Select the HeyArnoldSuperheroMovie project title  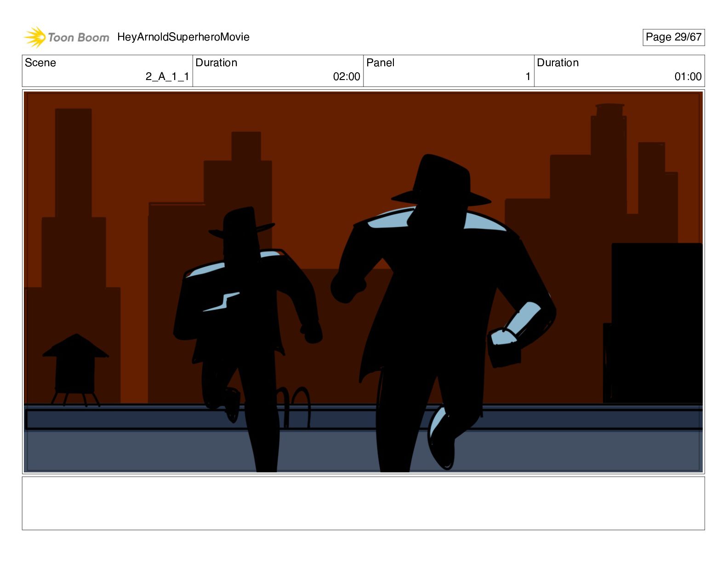click(183, 37)
